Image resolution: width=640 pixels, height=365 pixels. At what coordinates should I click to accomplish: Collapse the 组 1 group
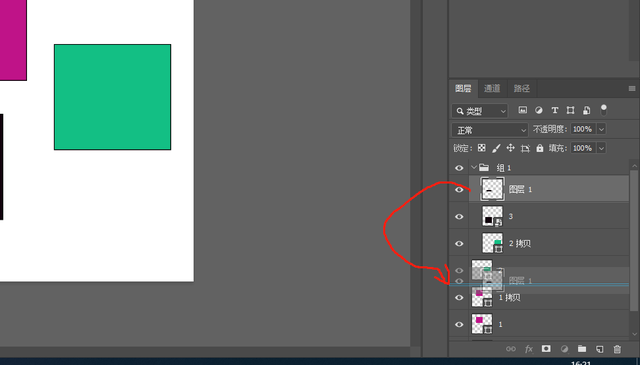474,167
